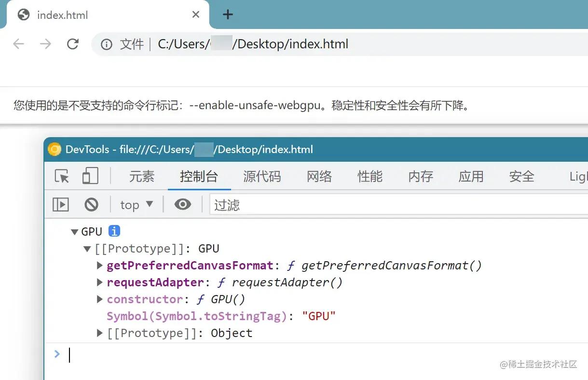The width and height of the screenshot is (588, 380).
Task: Show the console sidebar panel icon
Action: pos(61,204)
